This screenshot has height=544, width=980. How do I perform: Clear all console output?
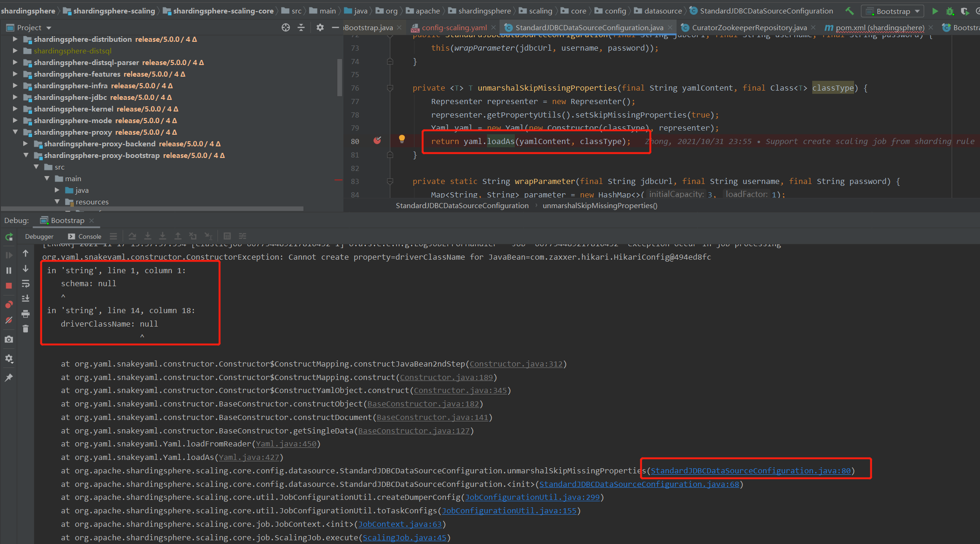click(x=26, y=329)
